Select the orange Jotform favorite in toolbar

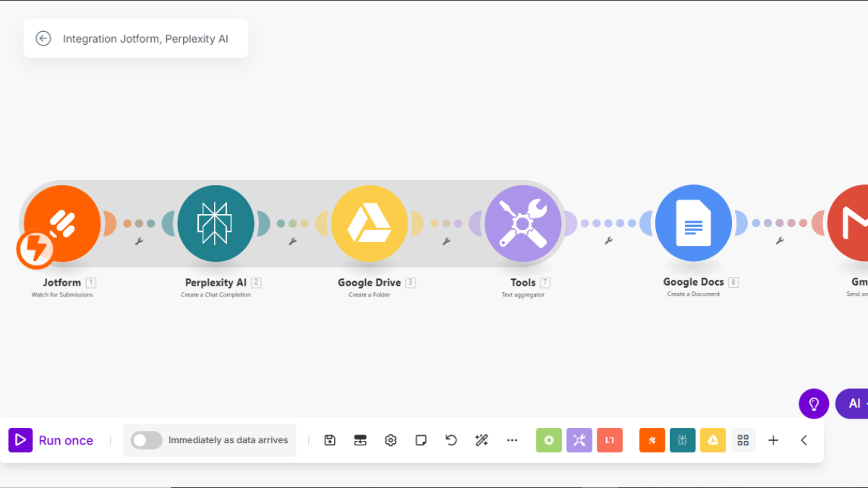click(x=652, y=440)
